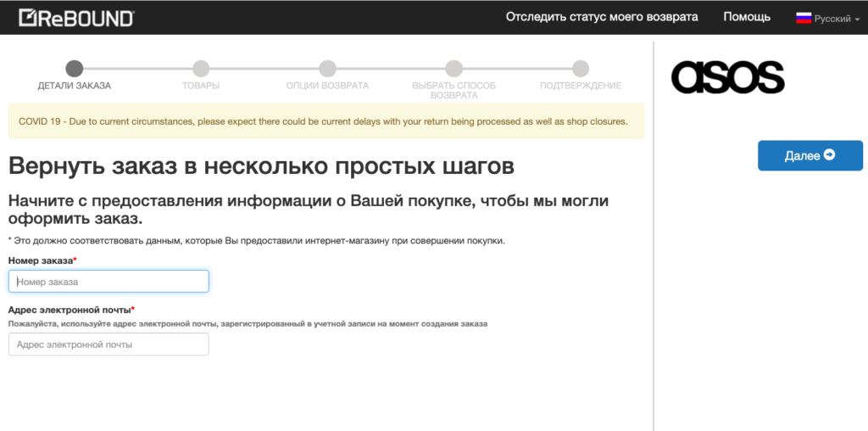Focus the Номер заказа input field
Screen dimensions: 868x431
(108, 282)
